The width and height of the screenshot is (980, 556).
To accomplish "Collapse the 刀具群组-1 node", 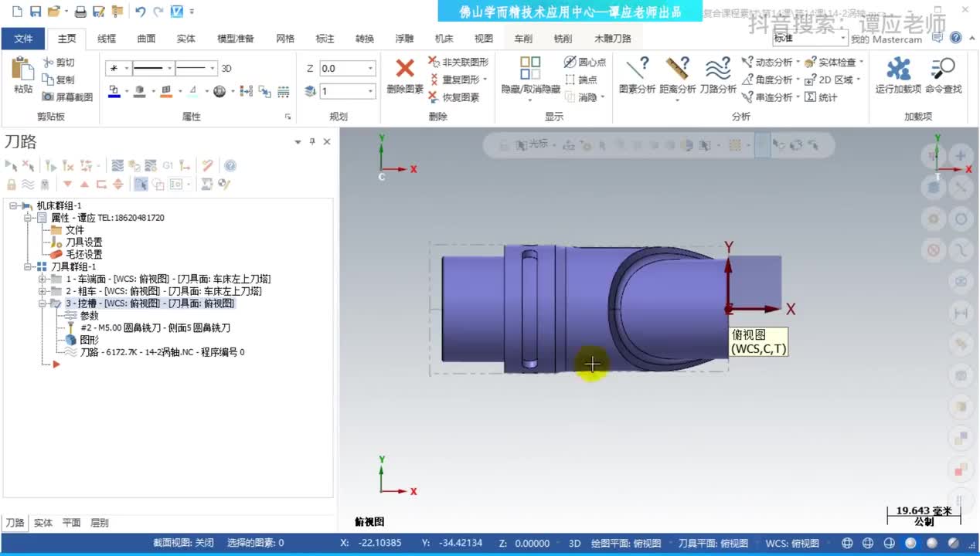I will click(29, 266).
